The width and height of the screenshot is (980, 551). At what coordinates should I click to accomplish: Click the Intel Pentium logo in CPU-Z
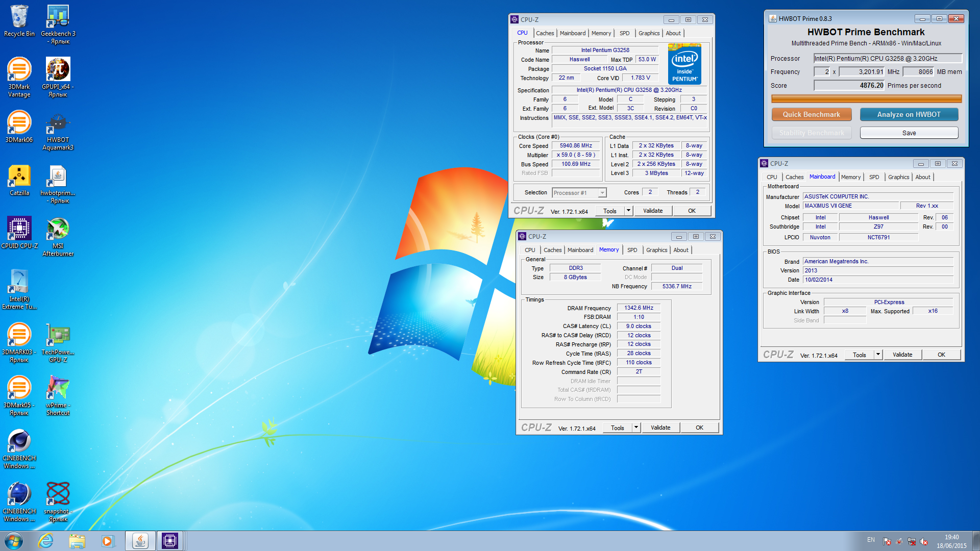pos(684,64)
